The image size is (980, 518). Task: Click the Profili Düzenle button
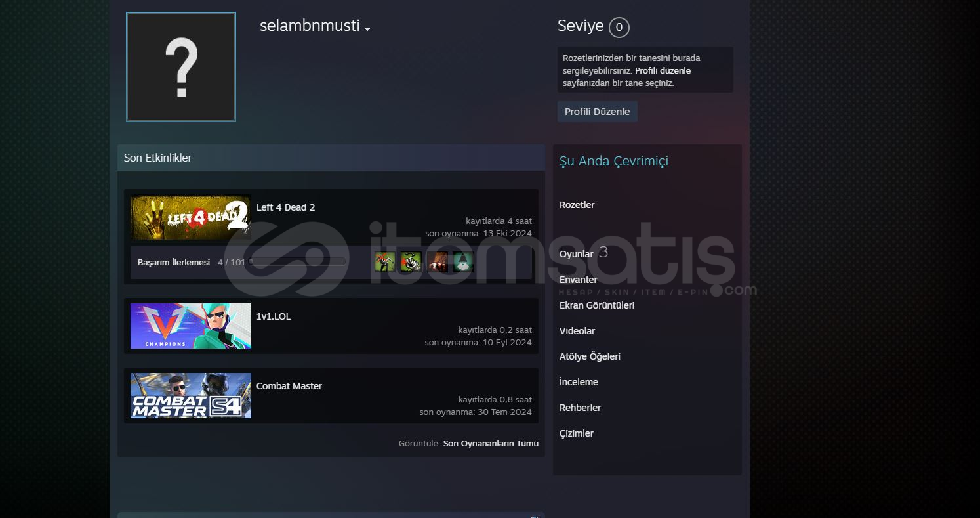point(597,112)
